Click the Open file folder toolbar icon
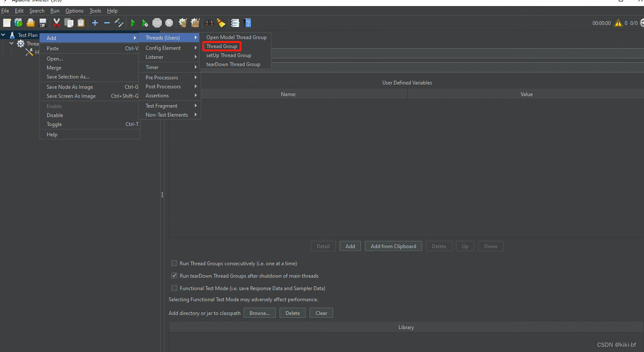The width and height of the screenshot is (644, 352). (31, 23)
